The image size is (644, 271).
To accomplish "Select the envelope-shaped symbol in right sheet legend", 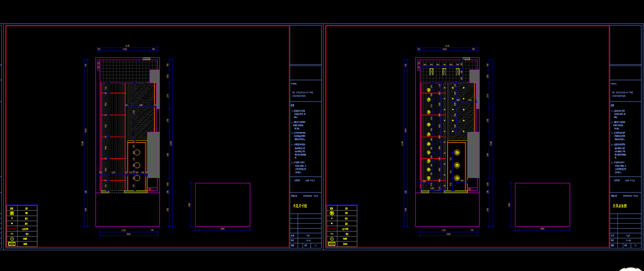I will pos(332,244).
